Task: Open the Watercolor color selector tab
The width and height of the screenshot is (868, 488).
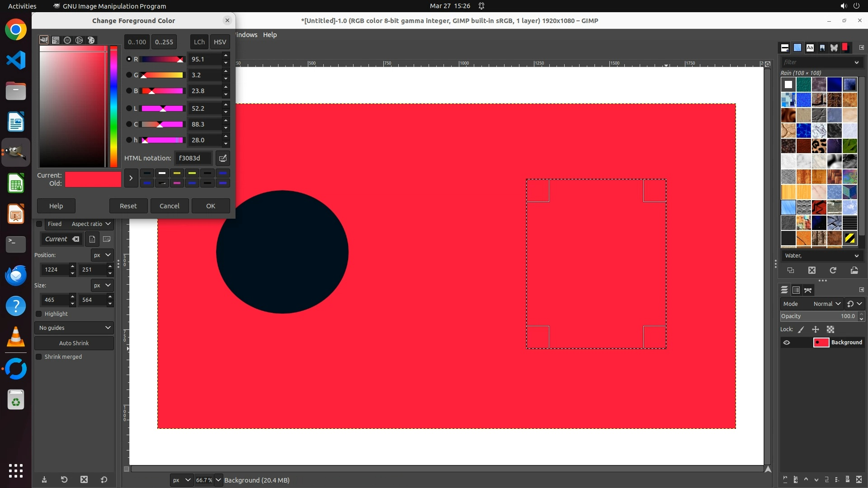Action: 67,40
